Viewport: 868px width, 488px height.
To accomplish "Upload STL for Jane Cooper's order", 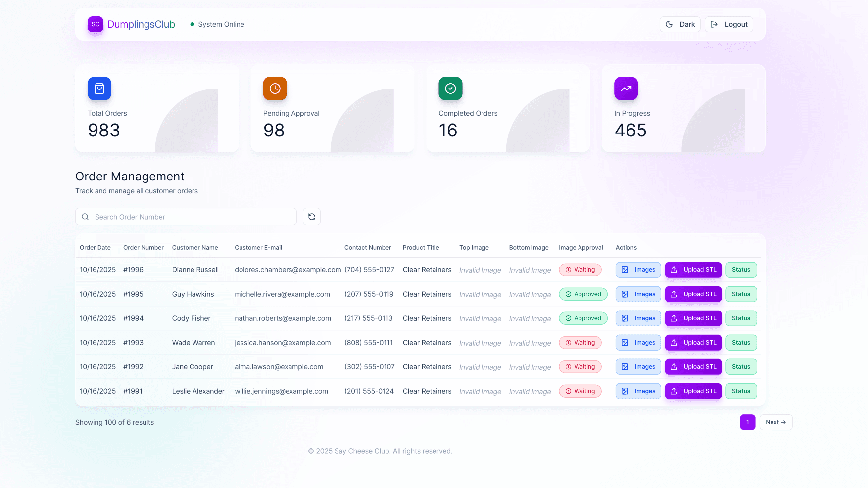I will [693, 366].
